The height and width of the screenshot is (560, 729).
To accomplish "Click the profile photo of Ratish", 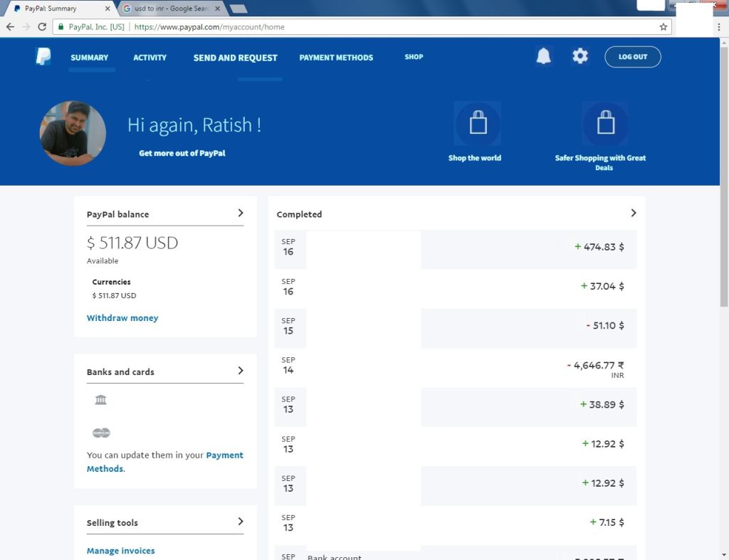I will pyautogui.click(x=73, y=133).
